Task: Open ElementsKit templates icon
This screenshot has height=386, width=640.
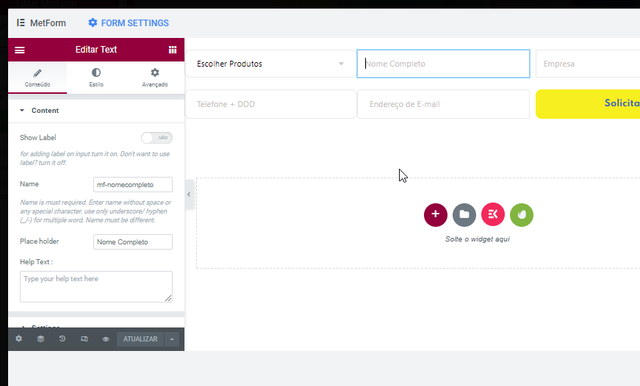Action: (x=493, y=215)
